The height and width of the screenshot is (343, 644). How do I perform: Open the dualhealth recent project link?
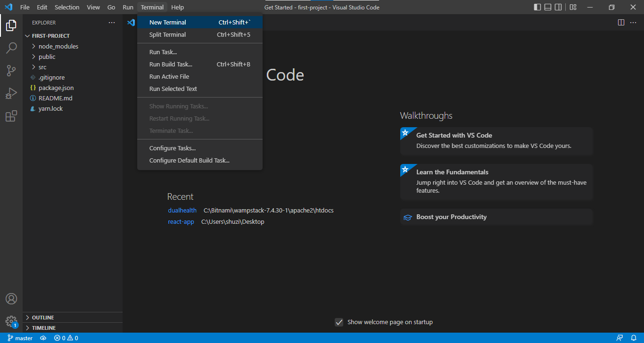[x=182, y=210]
